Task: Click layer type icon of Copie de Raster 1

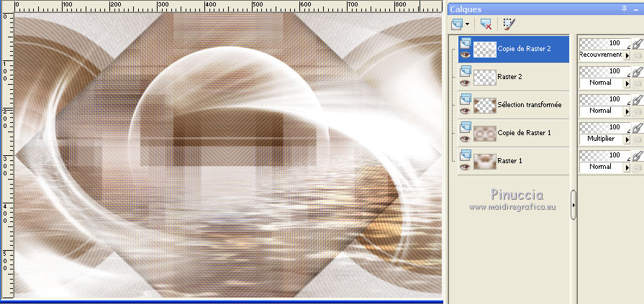Action: coord(465,126)
